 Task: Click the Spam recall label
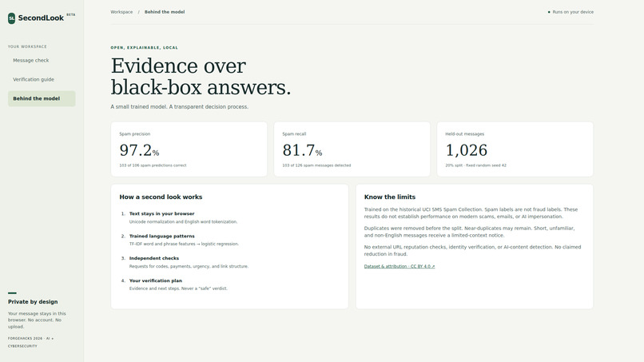[294, 134]
